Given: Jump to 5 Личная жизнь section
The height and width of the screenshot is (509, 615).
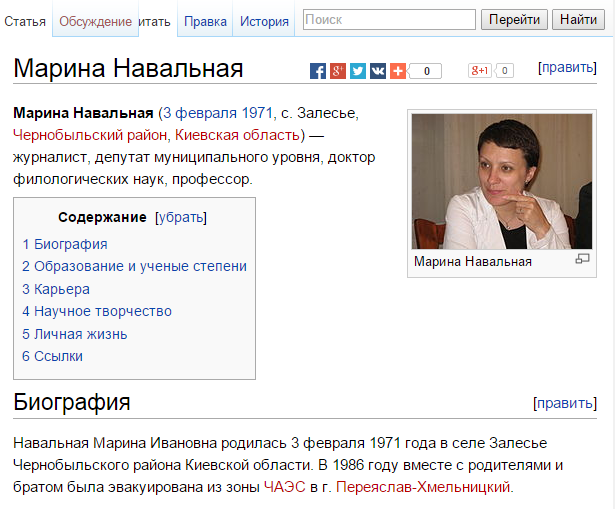Looking at the screenshot, I should point(75,334).
